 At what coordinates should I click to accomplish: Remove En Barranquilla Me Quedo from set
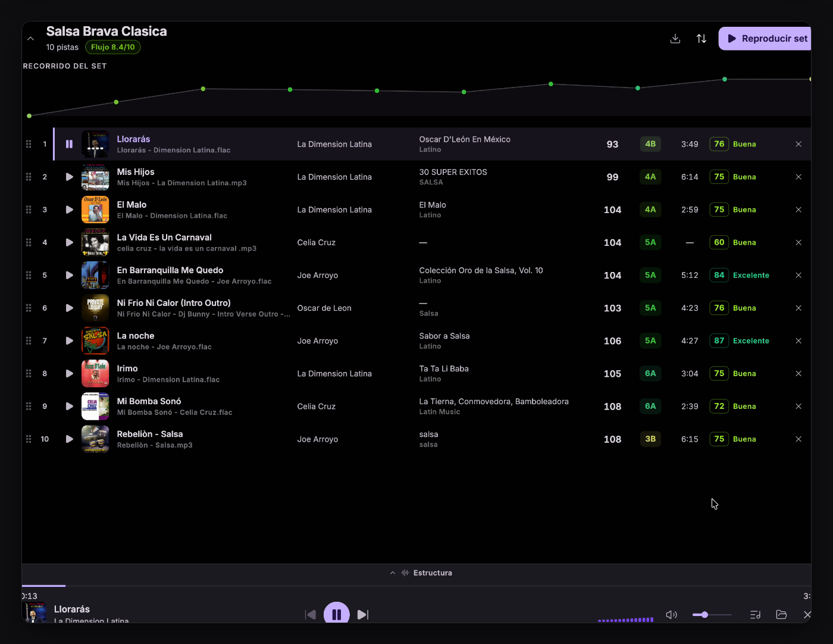point(798,275)
